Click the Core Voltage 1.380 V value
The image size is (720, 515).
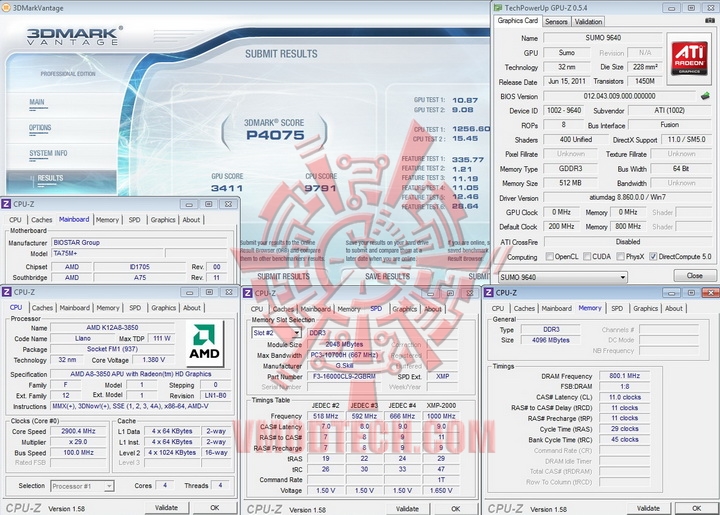pyautogui.click(x=153, y=360)
